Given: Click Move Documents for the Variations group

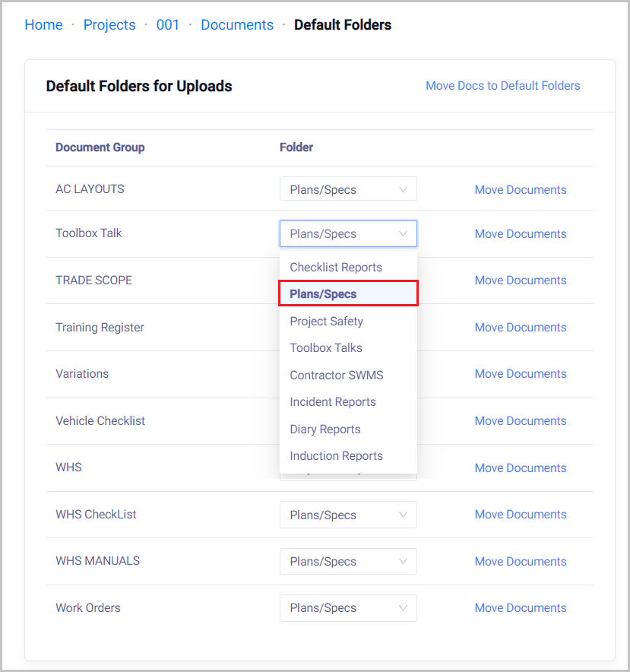Looking at the screenshot, I should (x=521, y=374).
